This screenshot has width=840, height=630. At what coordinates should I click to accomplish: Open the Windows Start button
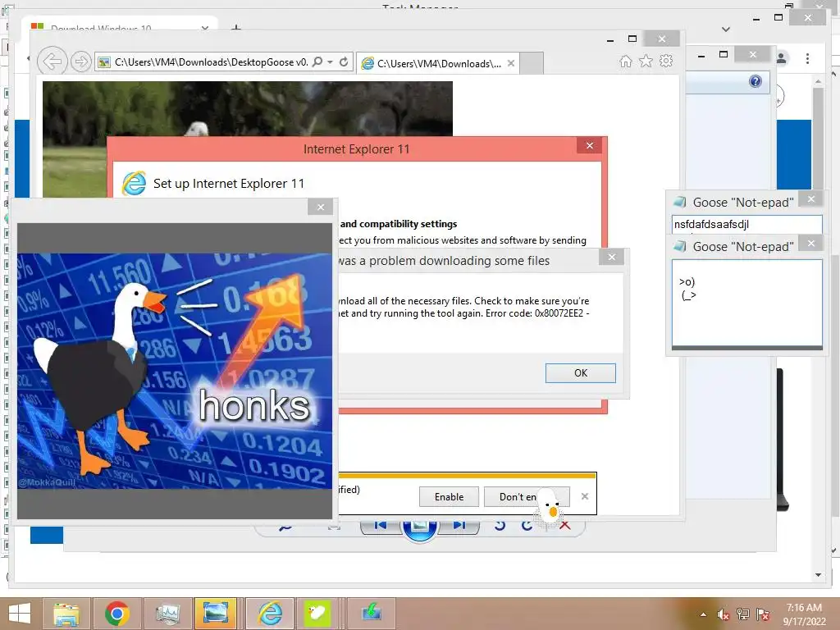pos(20,614)
